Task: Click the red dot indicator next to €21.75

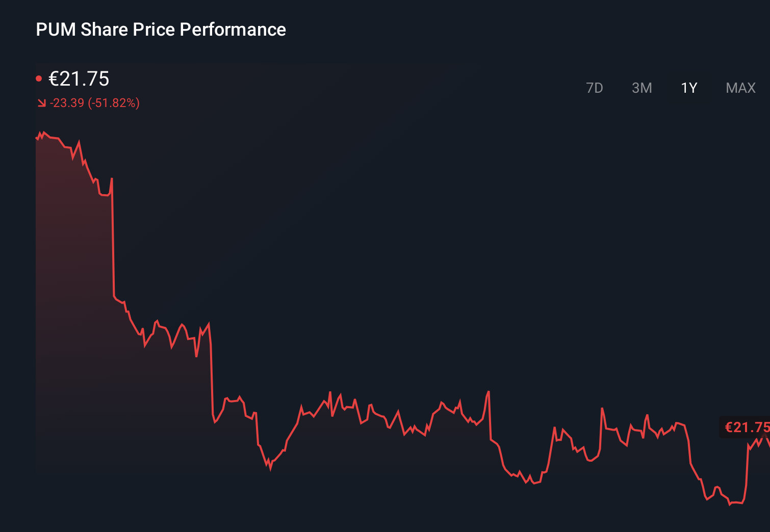Action: tap(39, 78)
